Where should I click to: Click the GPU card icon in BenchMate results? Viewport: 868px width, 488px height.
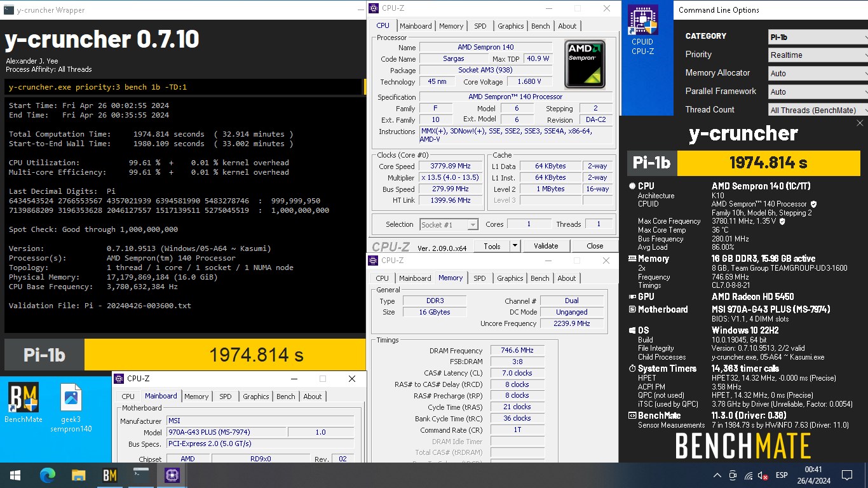point(632,297)
